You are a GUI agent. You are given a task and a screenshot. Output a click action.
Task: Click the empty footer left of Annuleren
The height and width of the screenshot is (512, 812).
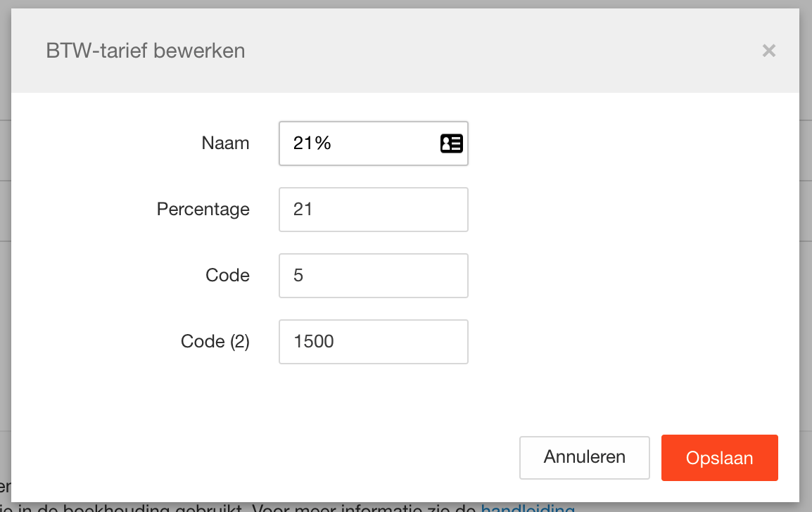281,458
